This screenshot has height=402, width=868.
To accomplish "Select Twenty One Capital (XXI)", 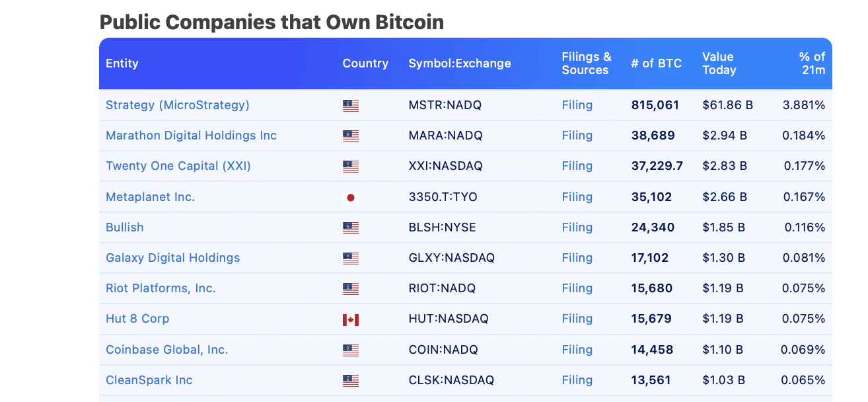I will (x=178, y=166).
